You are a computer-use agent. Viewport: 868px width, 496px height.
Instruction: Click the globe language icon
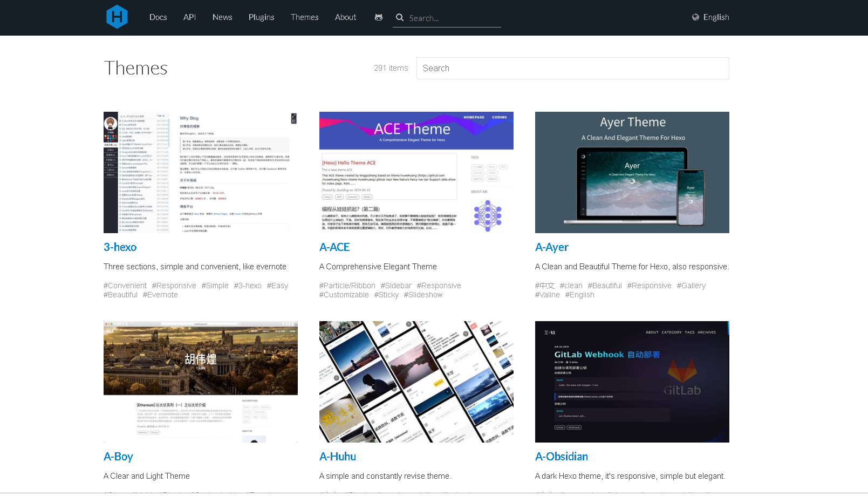tap(695, 17)
